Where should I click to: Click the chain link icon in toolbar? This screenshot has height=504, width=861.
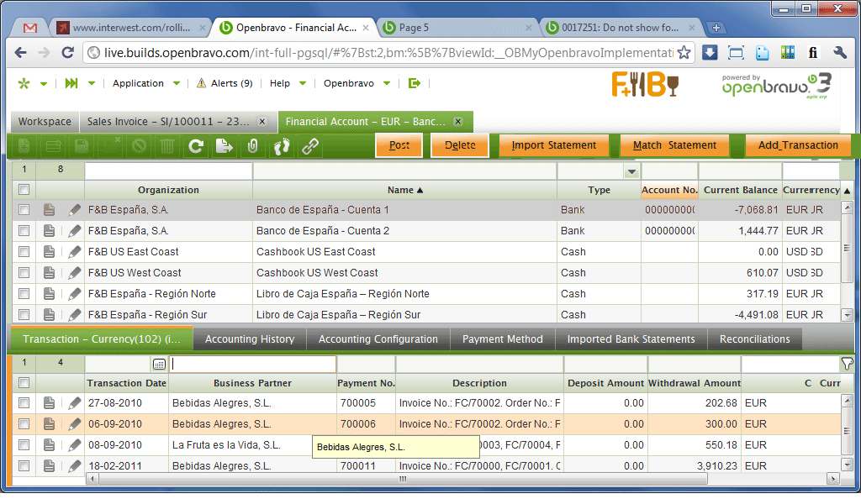(310, 146)
